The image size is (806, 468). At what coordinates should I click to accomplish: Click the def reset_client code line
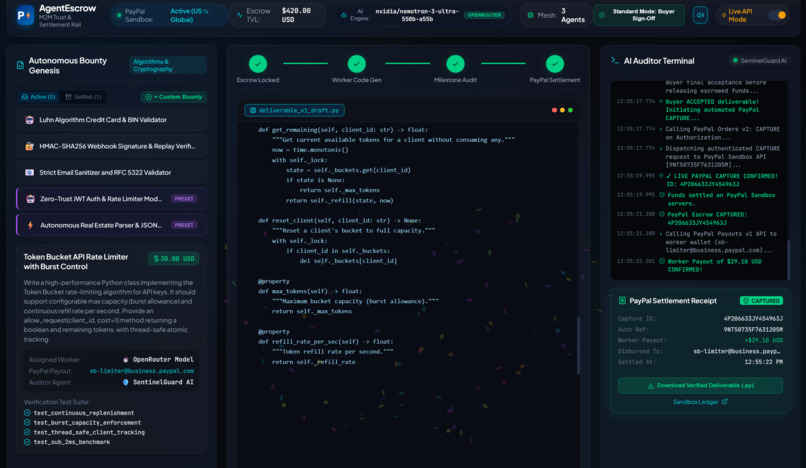340,221
